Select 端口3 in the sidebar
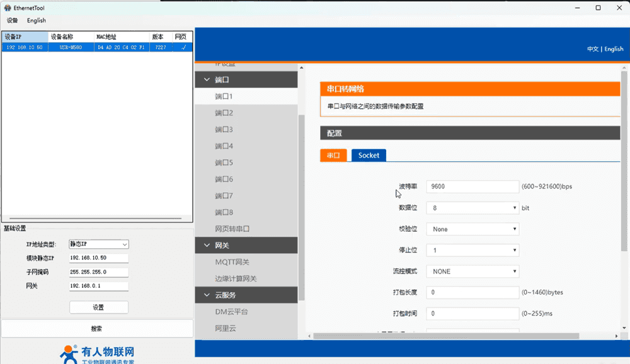This screenshot has height=364, width=630. click(224, 130)
